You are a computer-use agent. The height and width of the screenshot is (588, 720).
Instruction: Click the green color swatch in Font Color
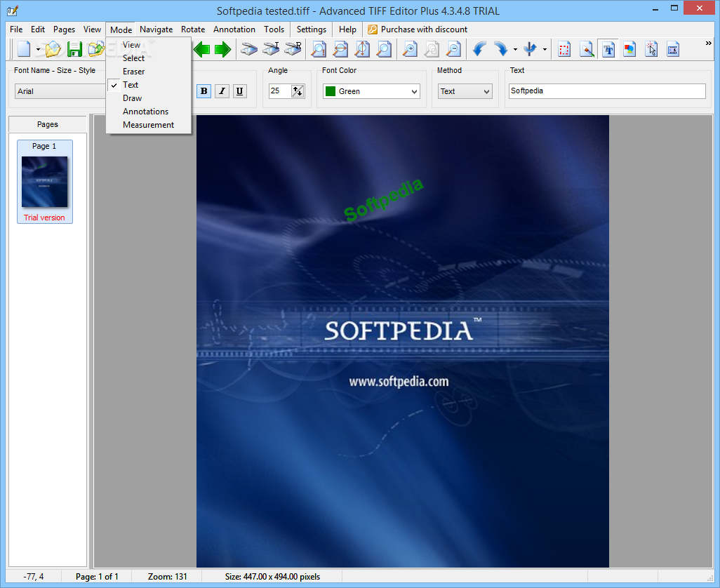point(330,91)
